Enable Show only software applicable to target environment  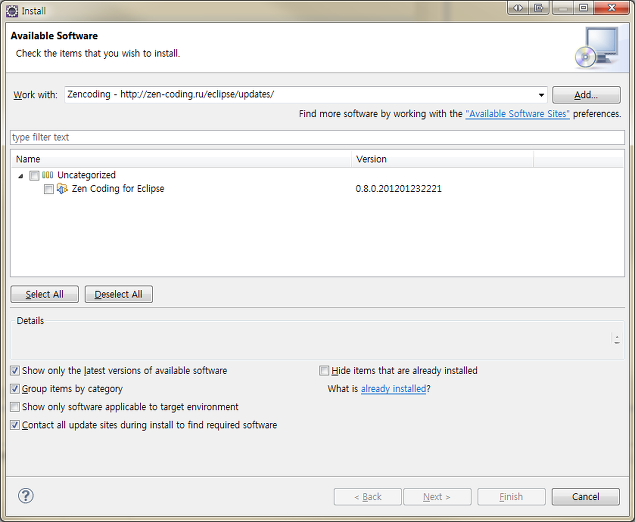click(x=15, y=407)
